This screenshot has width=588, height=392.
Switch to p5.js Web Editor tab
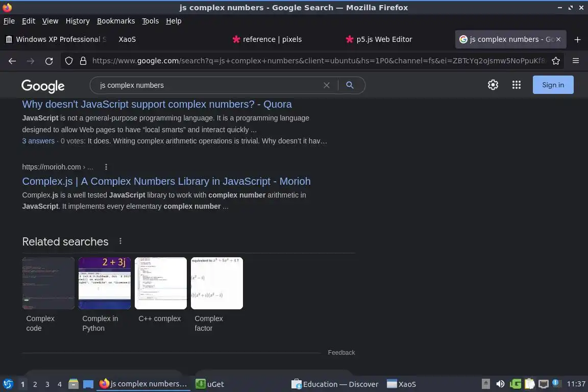coord(396,39)
